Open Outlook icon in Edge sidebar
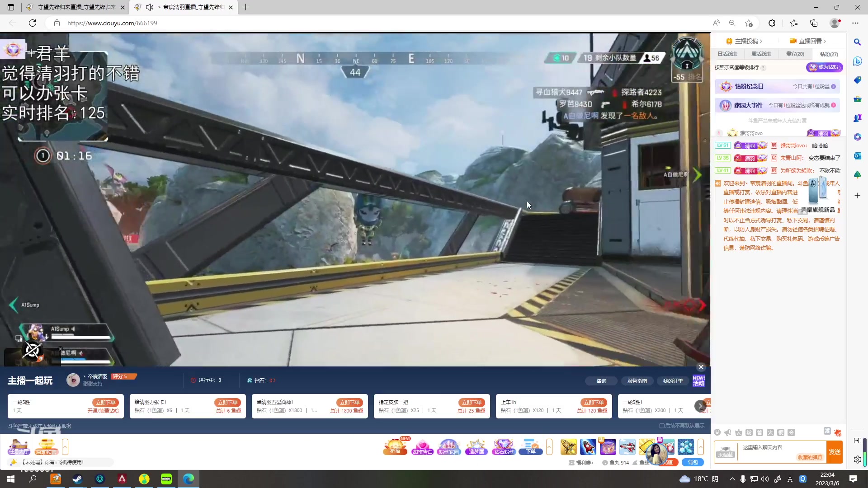 857,156
